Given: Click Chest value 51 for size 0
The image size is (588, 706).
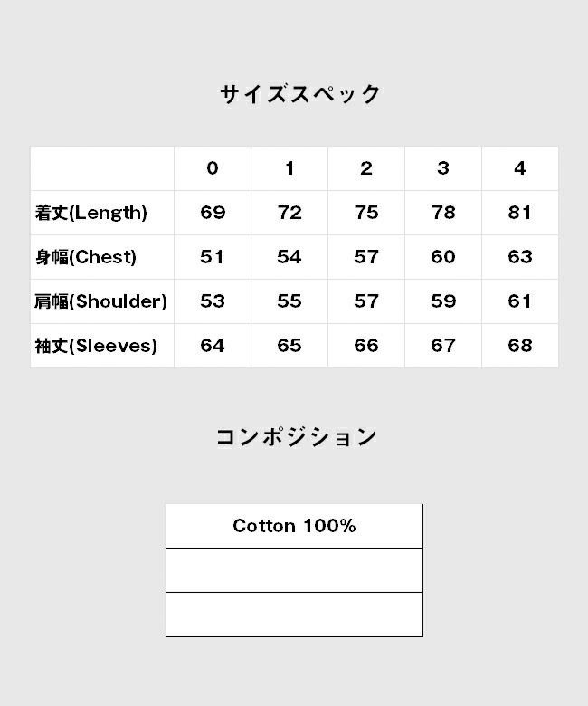Looking at the screenshot, I should pyautogui.click(x=213, y=257).
